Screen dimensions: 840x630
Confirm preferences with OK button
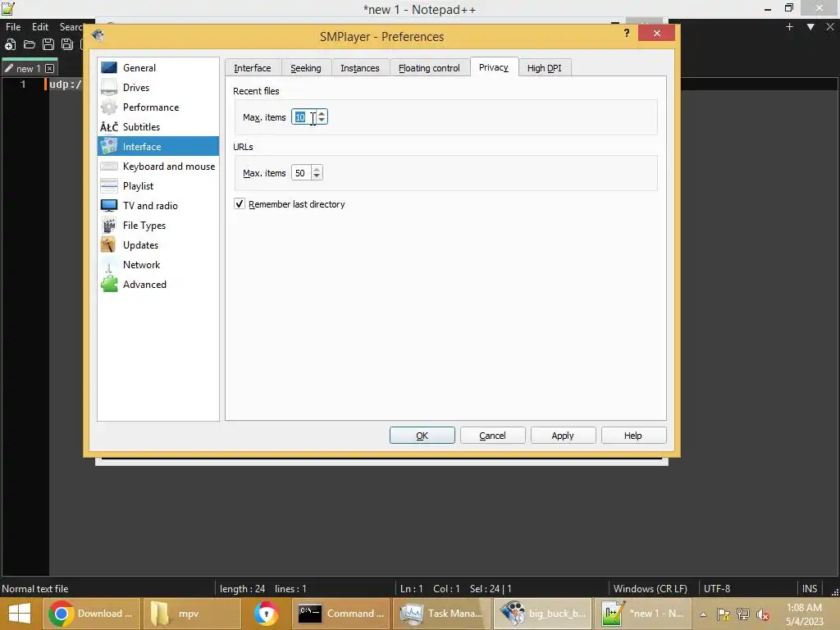pyautogui.click(x=422, y=436)
